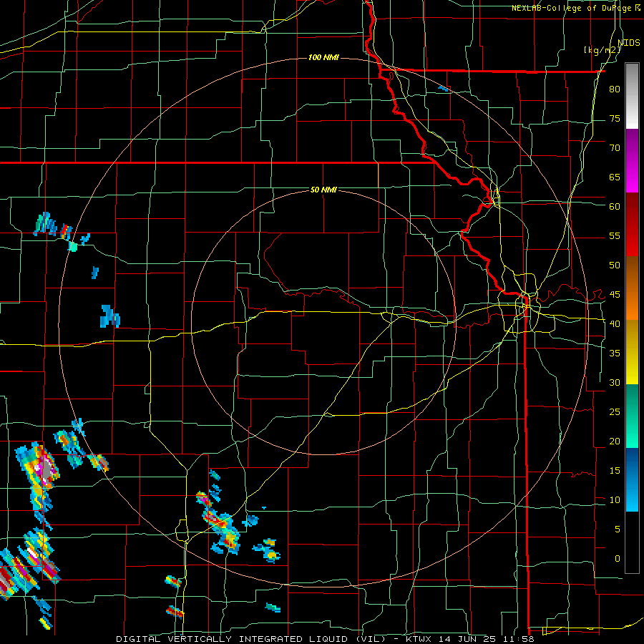Click the 5 value on the color scale
The height and width of the screenshot is (644, 644).
[618, 529]
